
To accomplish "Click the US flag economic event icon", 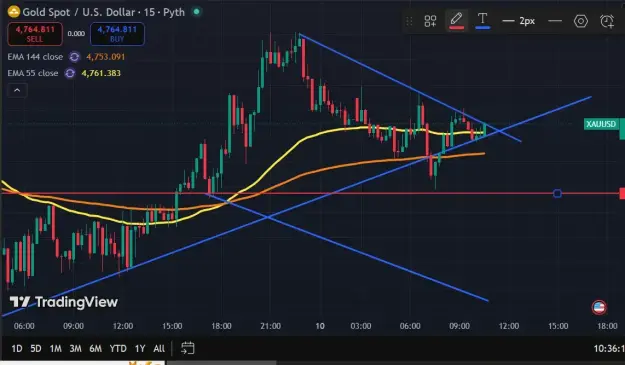I will click(599, 307).
